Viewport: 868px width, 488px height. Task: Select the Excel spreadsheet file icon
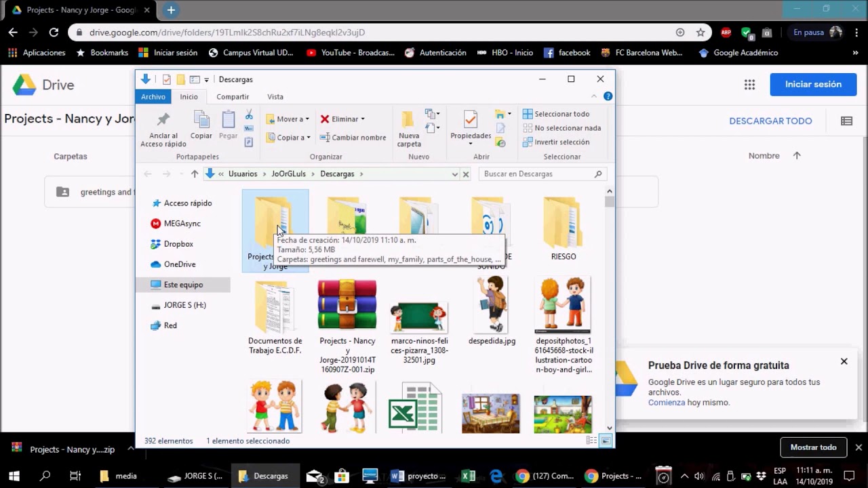[415, 407]
